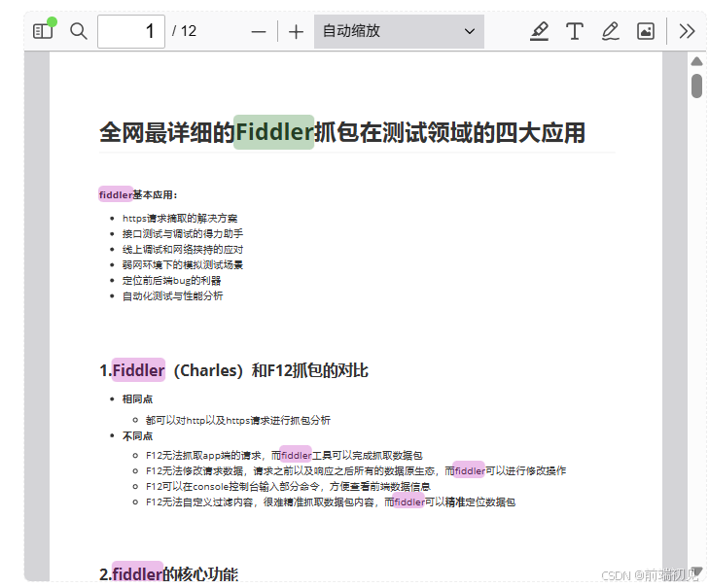This screenshot has height=588, width=709.
Task: Zoom out with the minus button
Action: coord(259,32)
